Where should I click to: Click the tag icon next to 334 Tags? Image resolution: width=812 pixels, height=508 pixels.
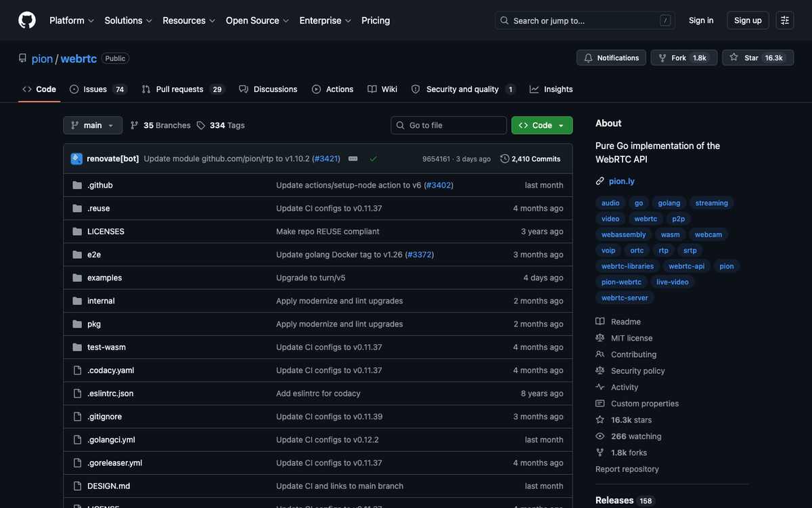(201, 125)
